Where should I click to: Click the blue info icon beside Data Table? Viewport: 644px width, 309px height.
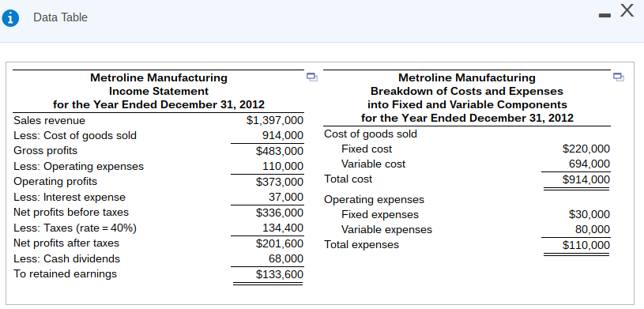tap(10, 18)
